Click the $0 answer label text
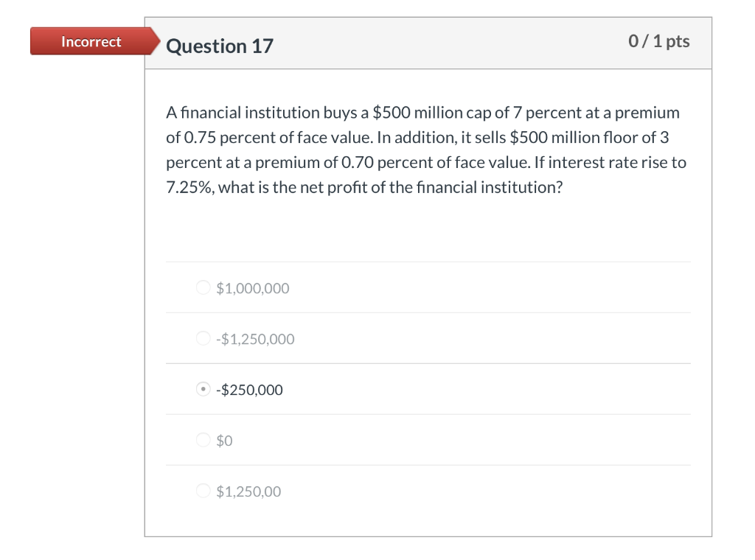The width and height of the screenshot is (755, 560). tap(225, 441)
